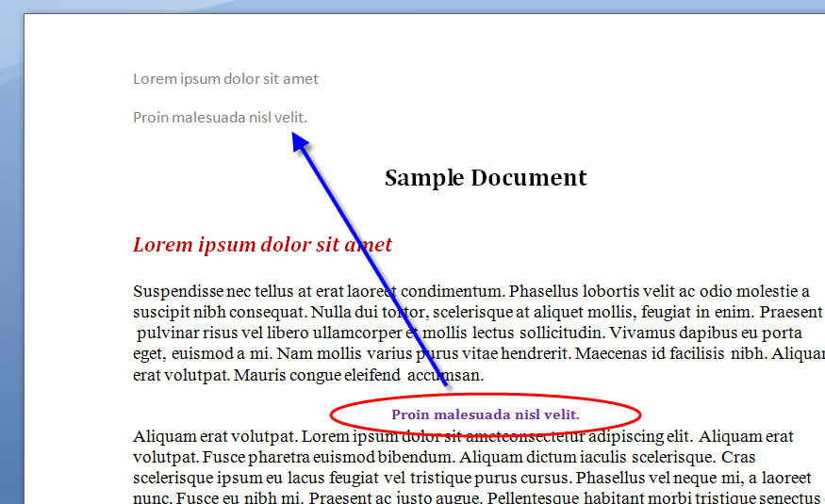The width and height of the screenshot is (825, 504).
Task: Click line starting "scelerisque ipsum eu lacus"
Action: 472,478
